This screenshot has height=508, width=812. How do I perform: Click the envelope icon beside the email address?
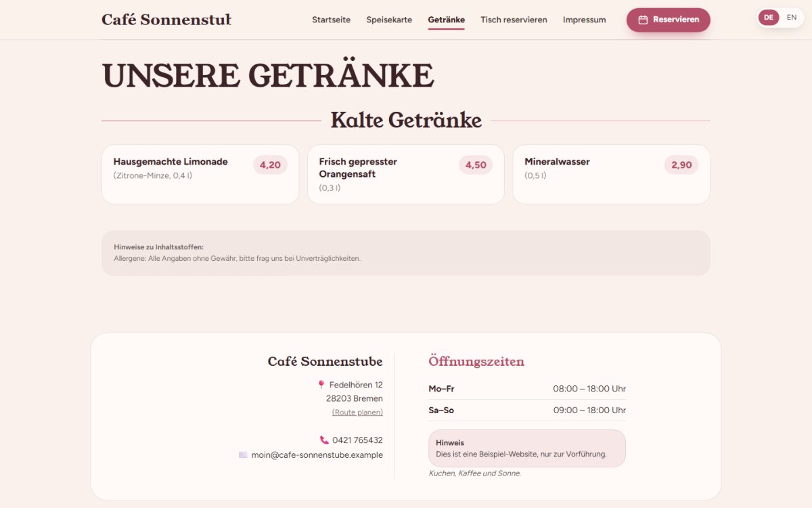(x=243, y=455)
